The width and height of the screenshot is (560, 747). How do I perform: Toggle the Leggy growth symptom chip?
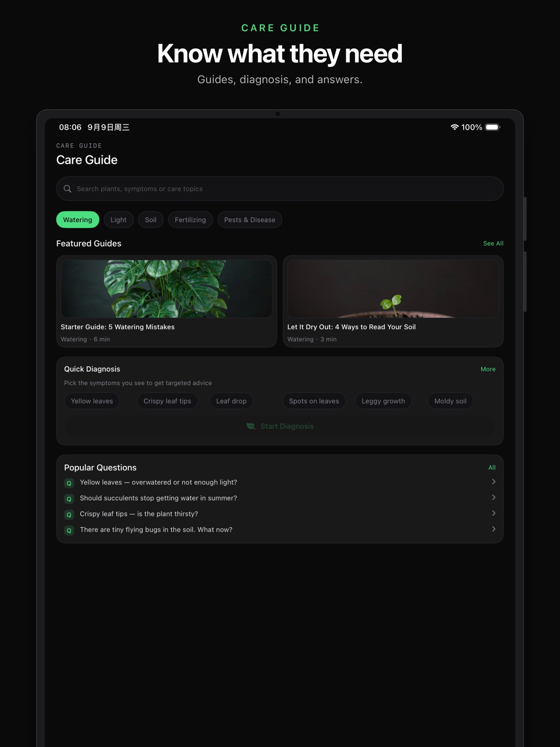[x=383, y=401]
